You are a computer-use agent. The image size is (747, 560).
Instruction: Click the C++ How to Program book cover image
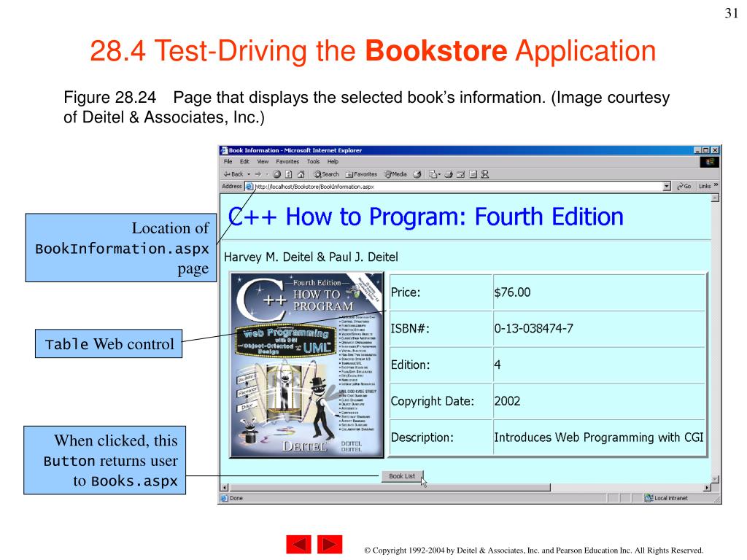(307, 365)
